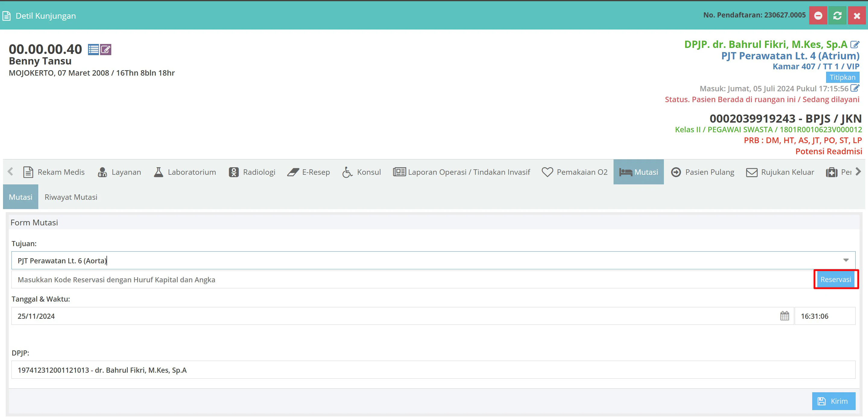Click the Tujuan combo box field
868x420 pixels.
click(x=433, y=260)
